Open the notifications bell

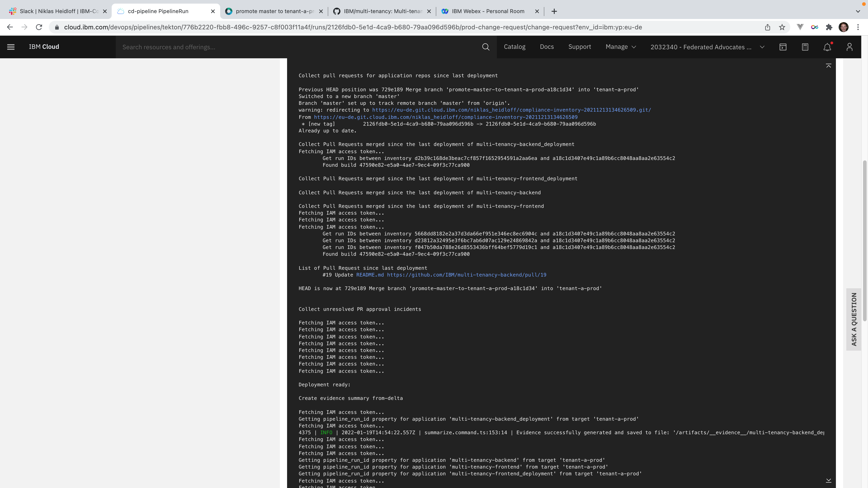[827, 47]
